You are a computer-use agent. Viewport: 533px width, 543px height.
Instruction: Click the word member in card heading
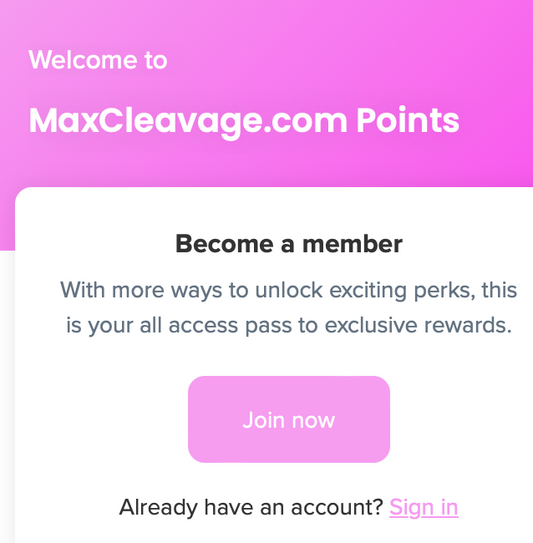coord(353,244)
